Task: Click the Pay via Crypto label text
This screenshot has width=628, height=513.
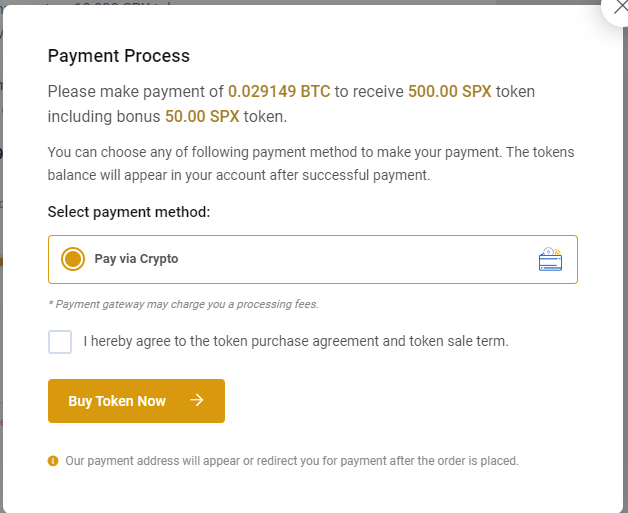Action: (x=136, y=259)
